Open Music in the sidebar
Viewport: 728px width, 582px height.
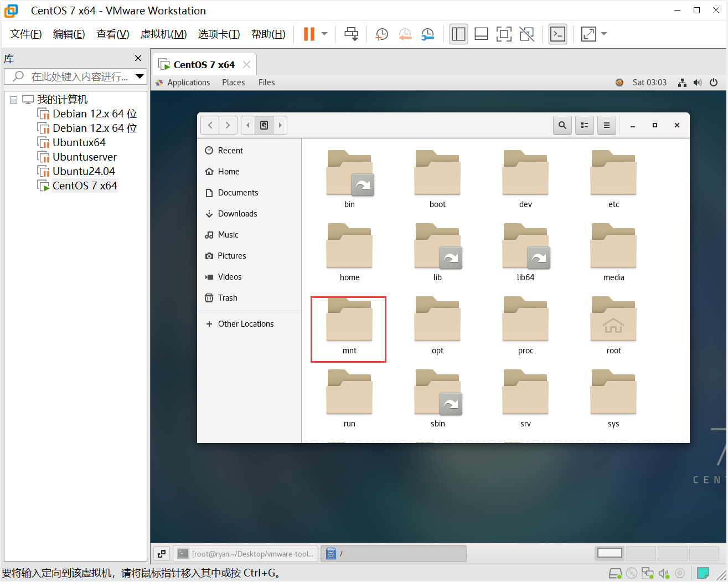pyautogui.click(x=249, y=235)
